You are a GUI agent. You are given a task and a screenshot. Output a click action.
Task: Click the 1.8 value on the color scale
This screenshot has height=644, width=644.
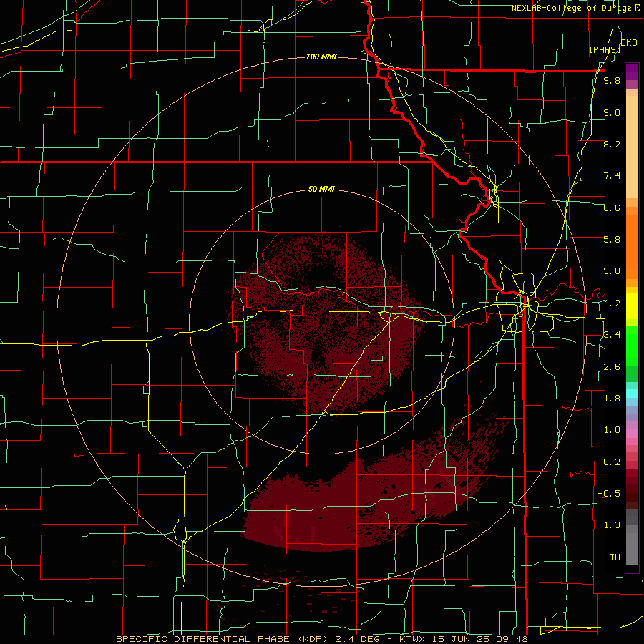point(612,399)
